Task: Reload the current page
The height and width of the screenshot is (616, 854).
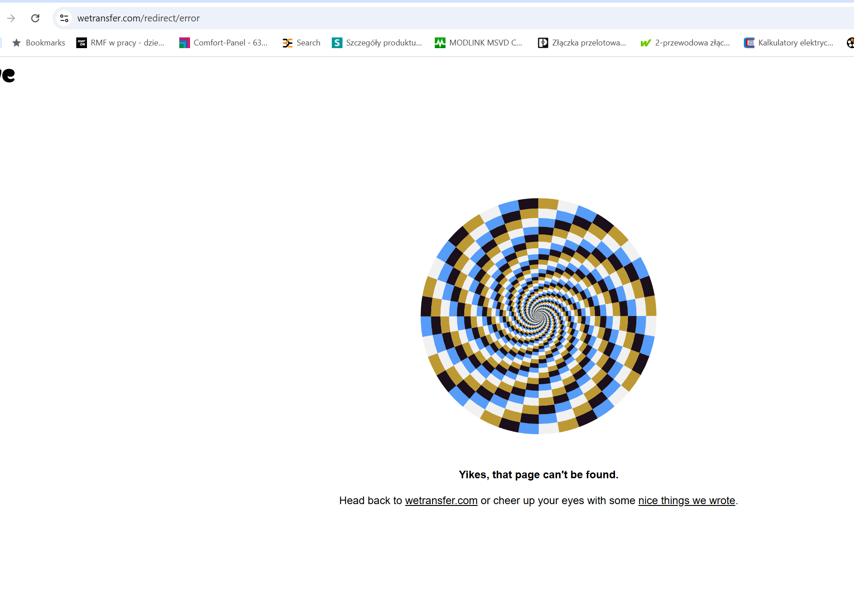Action: [35, 18]
